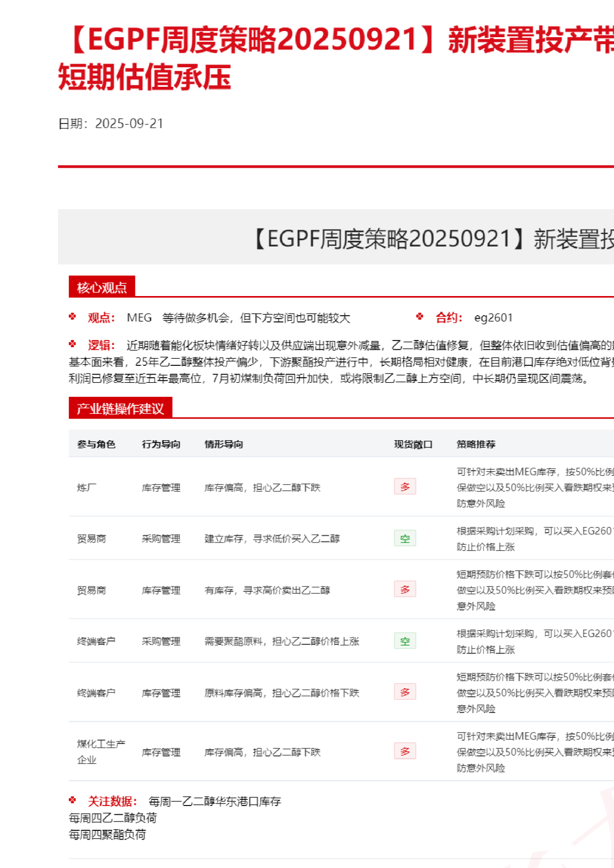Click the red bullet icon before 关注数据

pos(72,800)
